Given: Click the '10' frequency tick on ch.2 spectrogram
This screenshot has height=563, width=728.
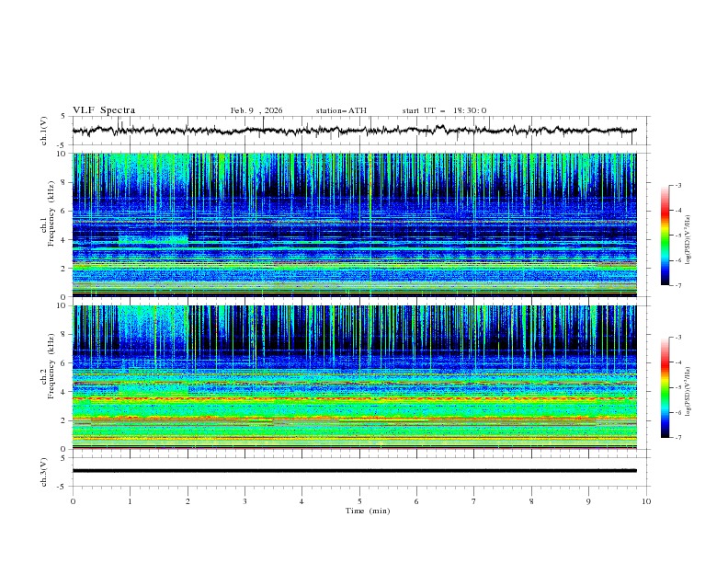Looking at the screenshot, I should click(x=64, y=305).
